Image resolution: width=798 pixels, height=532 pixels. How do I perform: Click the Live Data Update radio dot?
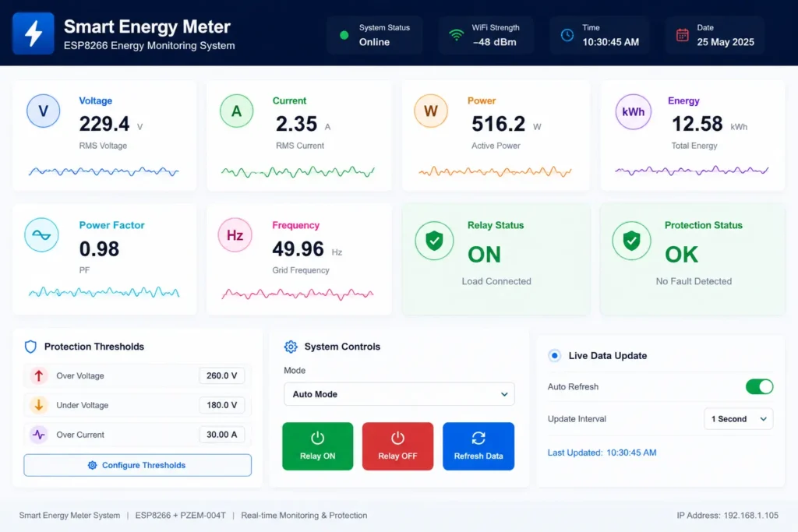(x=555, y=355)
